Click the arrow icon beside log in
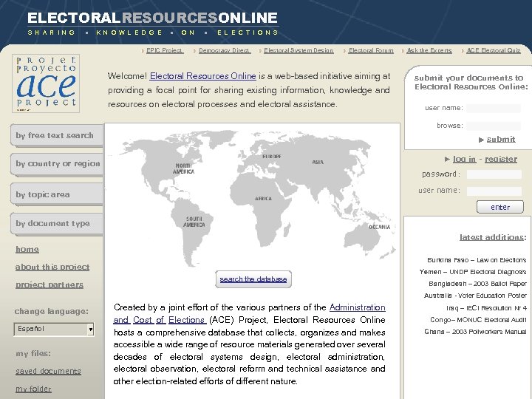Image resolution: width=532 pixels, height=399 pixels. click(x=447, y=159)
